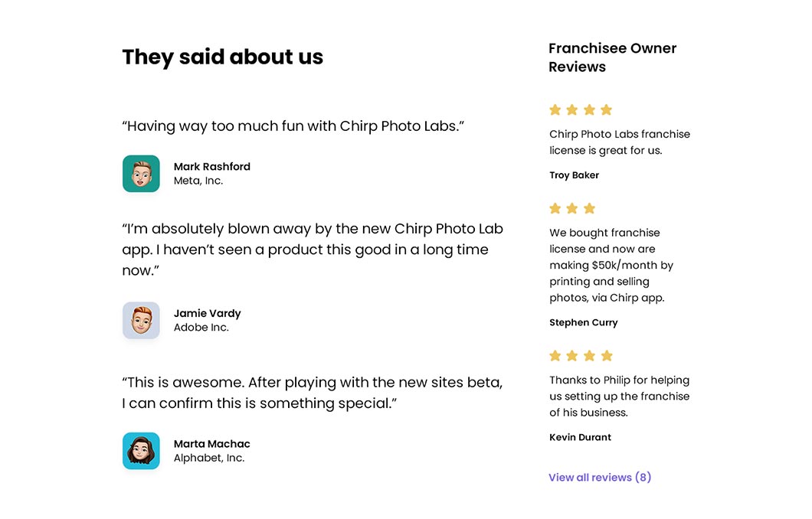Click the 'They said about us' heading
The width and height of the screenshot is (812, 519).
tap(222, 57)
